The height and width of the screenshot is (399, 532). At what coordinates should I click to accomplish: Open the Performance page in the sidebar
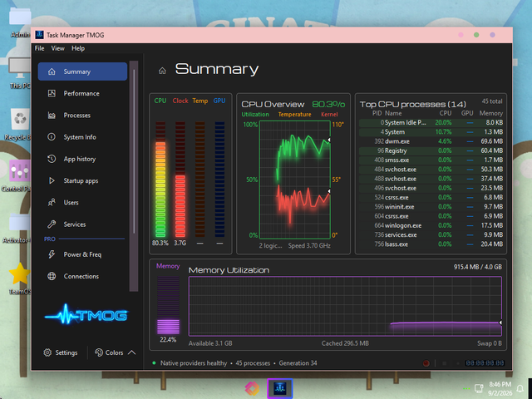click(x=82, y=93)
